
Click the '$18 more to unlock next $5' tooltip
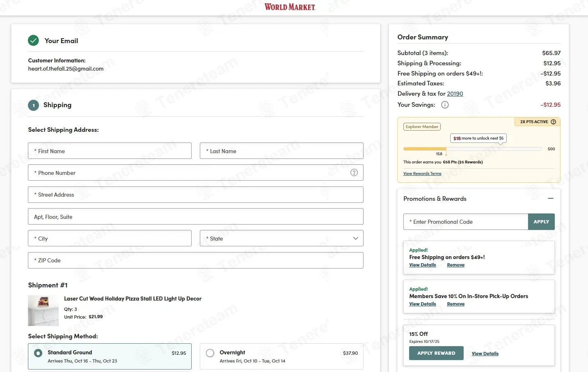478,138
